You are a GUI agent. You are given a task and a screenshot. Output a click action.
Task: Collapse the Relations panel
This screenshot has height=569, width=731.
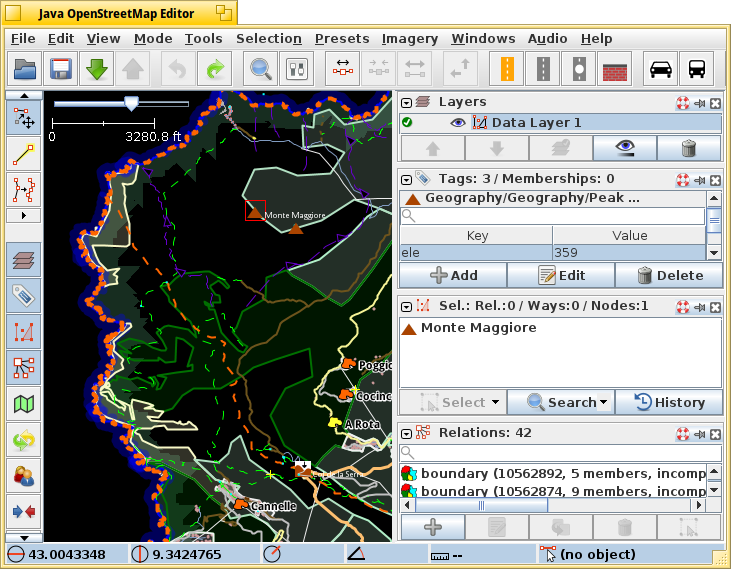pos(407,434)
